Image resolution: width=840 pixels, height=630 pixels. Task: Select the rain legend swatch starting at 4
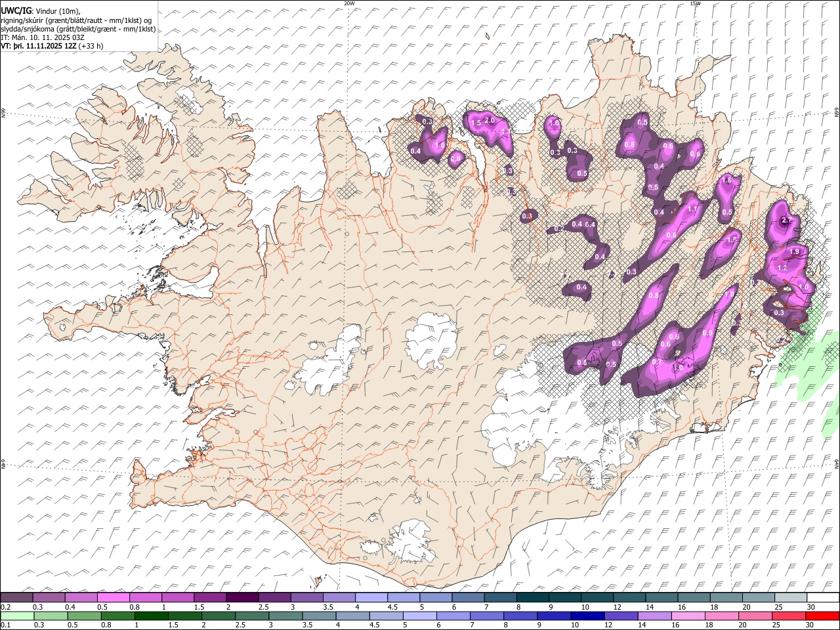click(x=352, y=616)
